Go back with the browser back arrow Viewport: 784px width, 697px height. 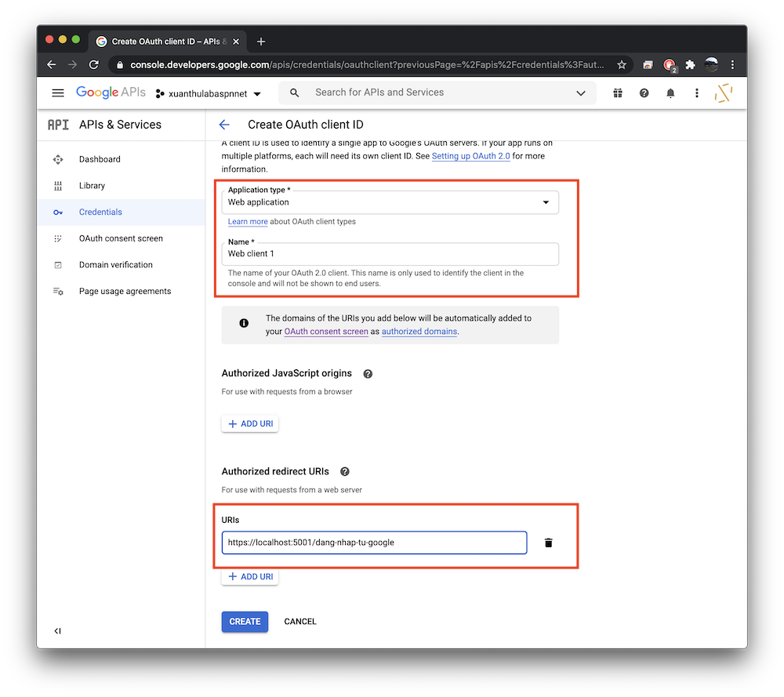51,64
